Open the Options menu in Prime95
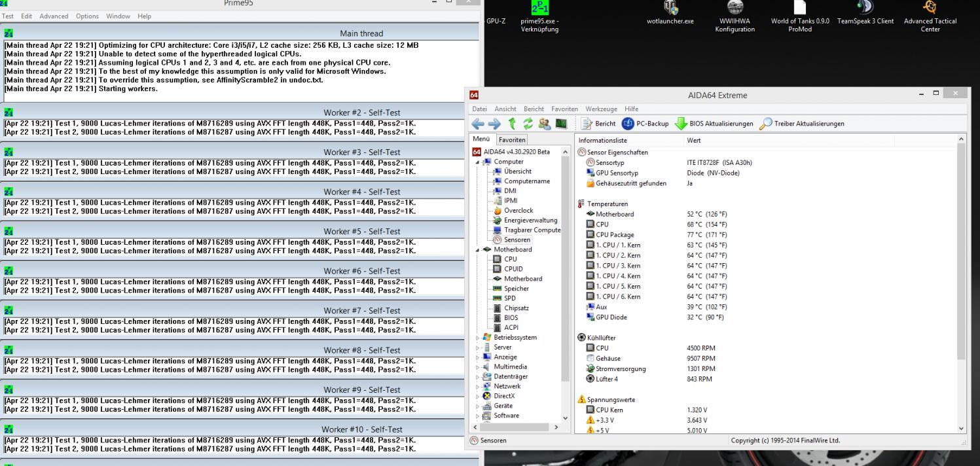 (x=87, y=16)
